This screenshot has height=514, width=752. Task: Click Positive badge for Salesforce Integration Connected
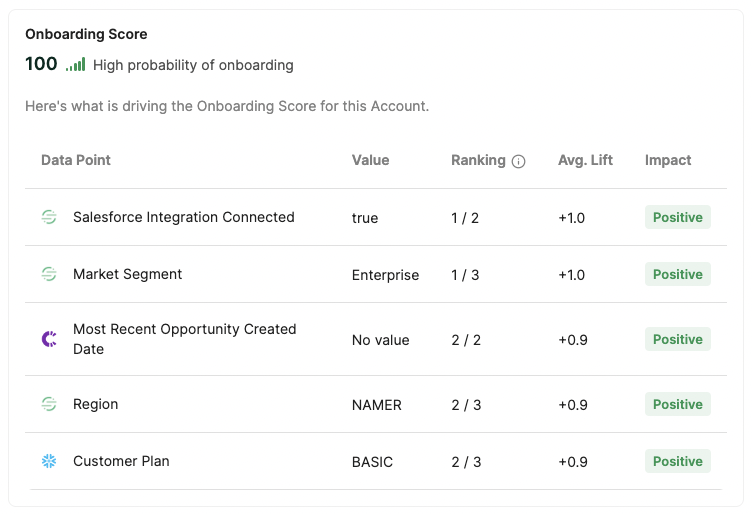click(x=678, y=217)
